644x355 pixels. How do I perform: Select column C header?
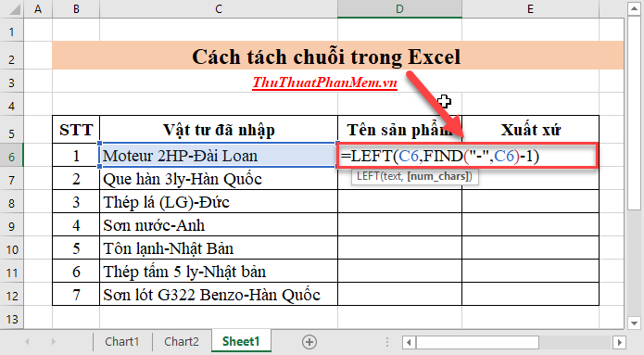point(219,9)
